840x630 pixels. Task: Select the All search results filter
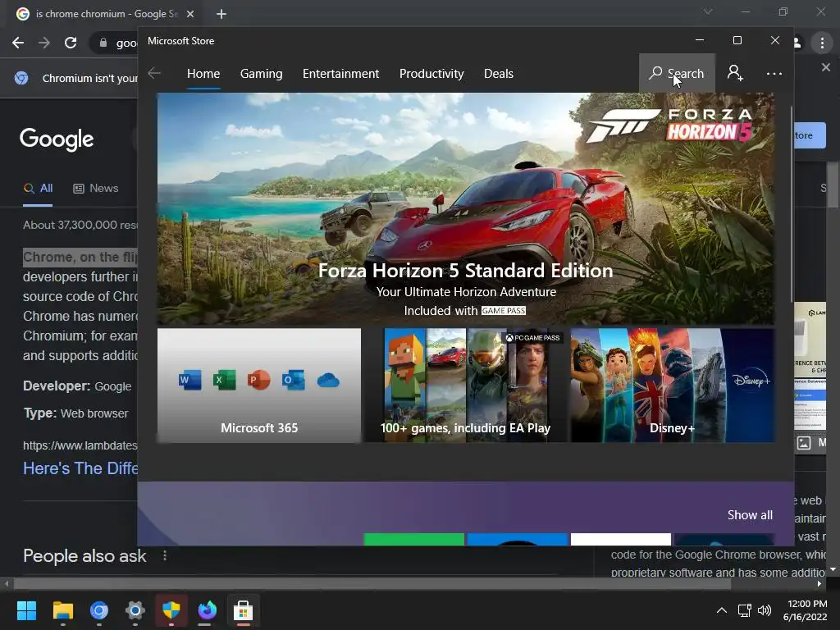pyautogui.click(x=38, y=189)
